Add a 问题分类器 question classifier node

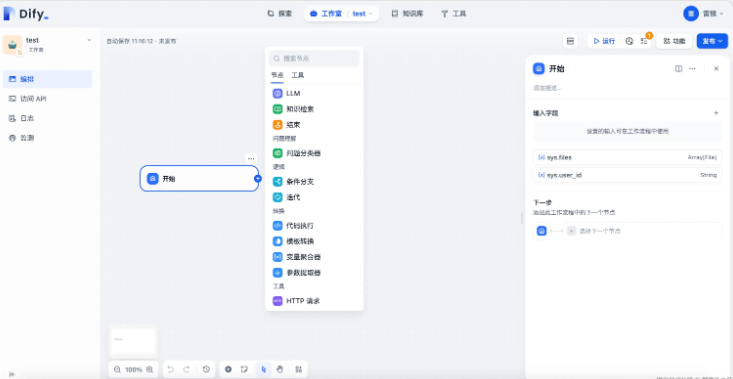[x=314, y=153]
